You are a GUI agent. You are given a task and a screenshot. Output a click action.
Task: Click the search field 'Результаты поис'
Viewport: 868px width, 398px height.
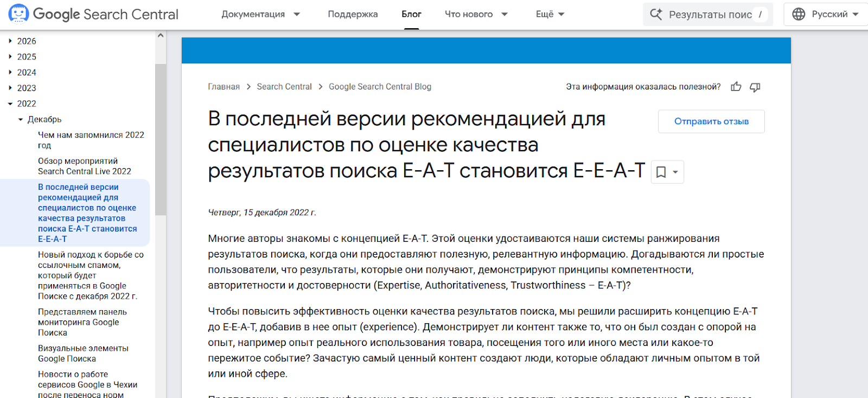point(708,14)
